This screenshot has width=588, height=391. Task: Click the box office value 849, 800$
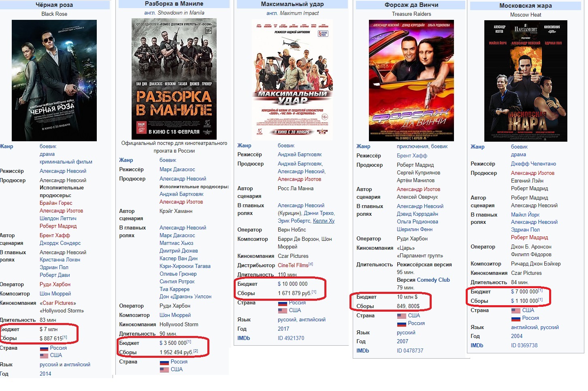(x=408, y=306)
